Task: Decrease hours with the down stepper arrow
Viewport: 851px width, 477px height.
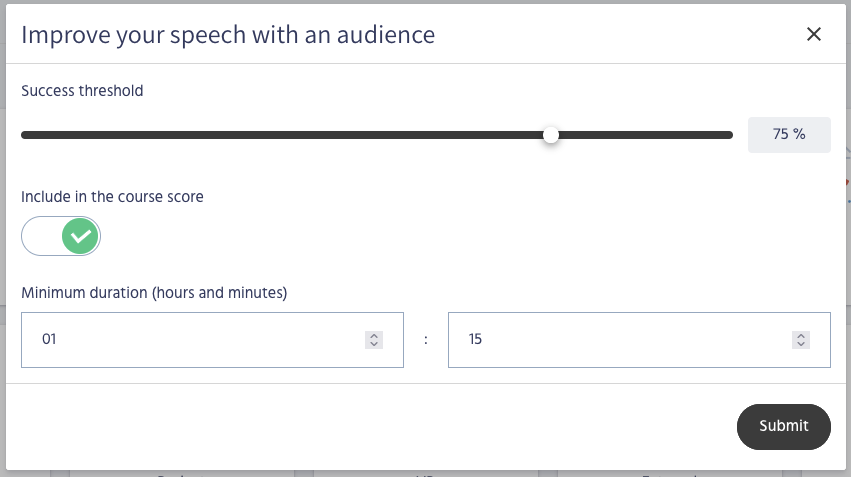Action: [x=374, y=345]
